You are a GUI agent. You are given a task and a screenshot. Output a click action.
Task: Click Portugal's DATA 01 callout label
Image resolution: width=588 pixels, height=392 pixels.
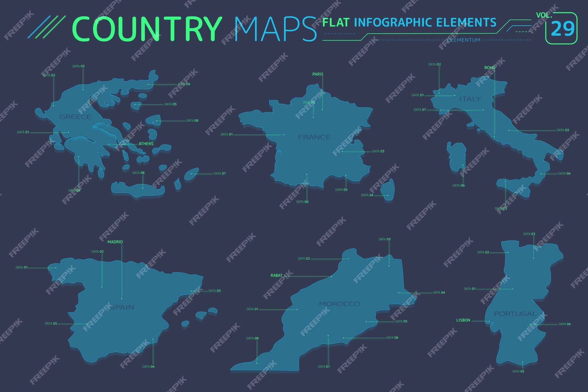click(x=470, y=289)
